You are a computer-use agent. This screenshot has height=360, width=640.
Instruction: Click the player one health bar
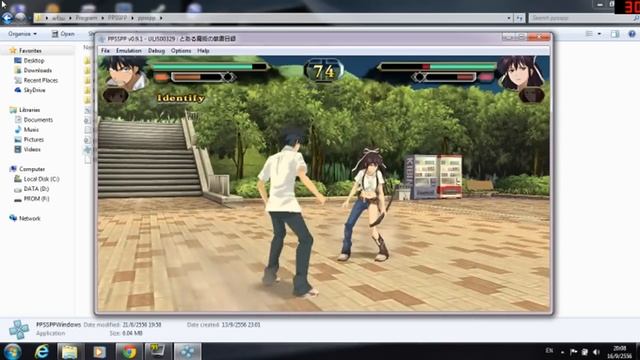pos(209,67)
